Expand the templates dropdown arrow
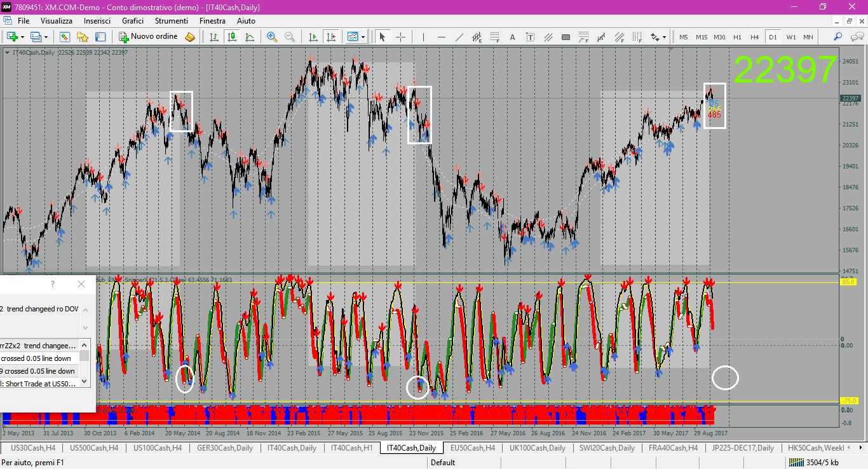 (363, 37)
